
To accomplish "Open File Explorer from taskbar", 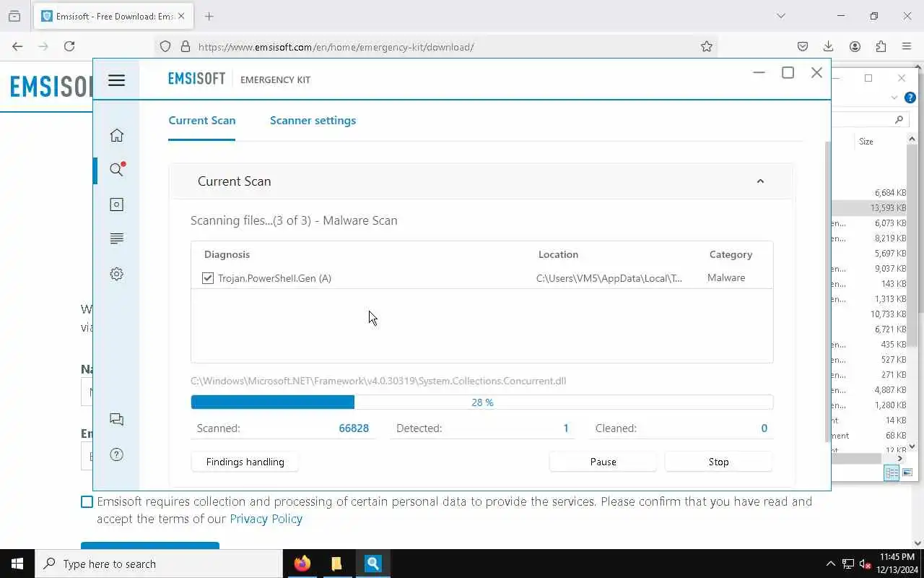I will pos(336,564).
